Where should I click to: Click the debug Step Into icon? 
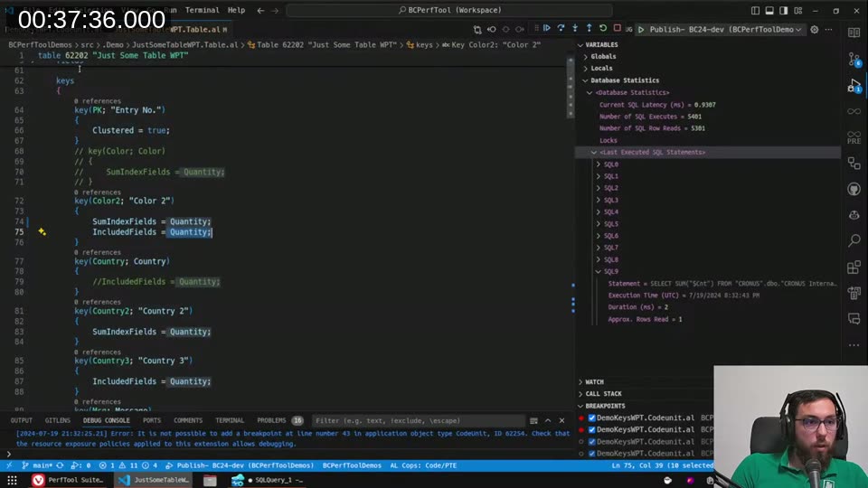[x=575, y=28]
